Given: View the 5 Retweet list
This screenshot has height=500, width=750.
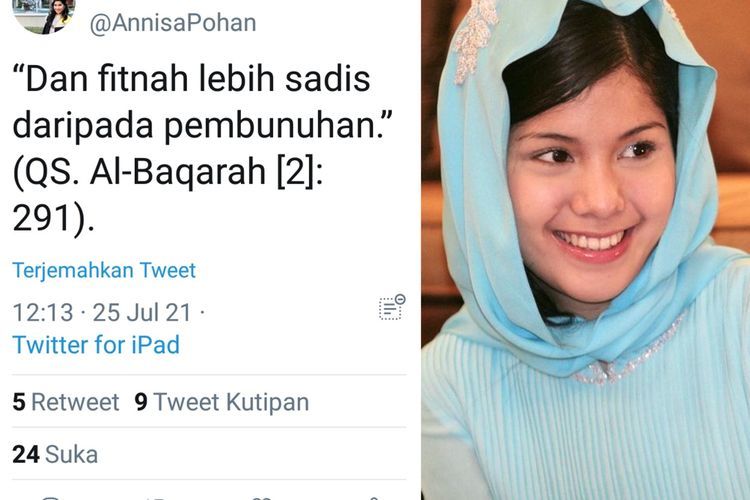Looking at the screenshot, I should pyautogui.click(x=66, y=401).
